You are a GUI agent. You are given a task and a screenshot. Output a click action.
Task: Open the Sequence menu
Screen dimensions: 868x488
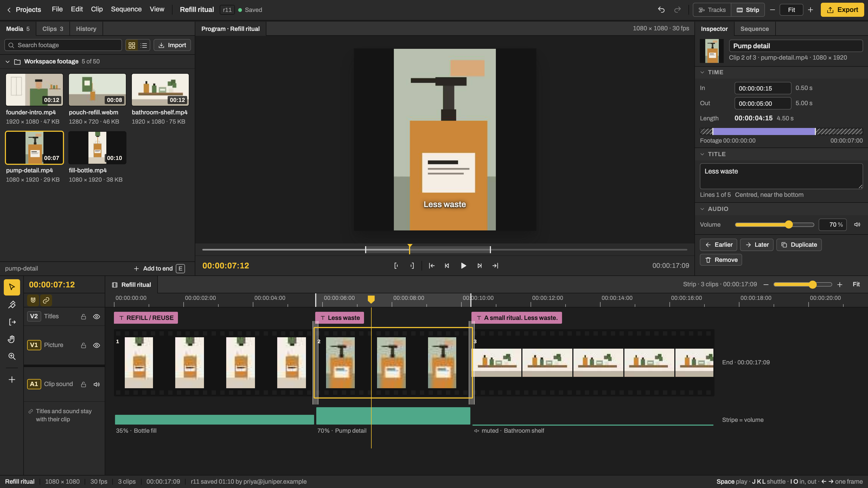(x=126, y=9)
